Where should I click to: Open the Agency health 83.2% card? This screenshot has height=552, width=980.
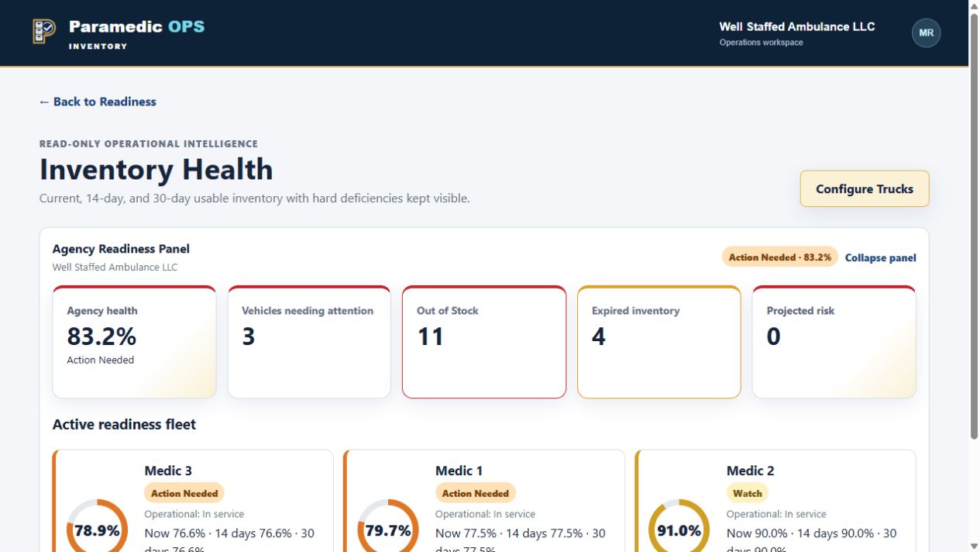[x=134, y=342]
